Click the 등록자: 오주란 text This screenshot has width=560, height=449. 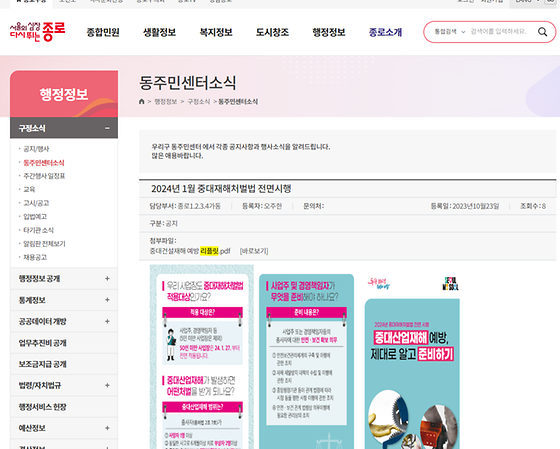(x=262, y=206)
